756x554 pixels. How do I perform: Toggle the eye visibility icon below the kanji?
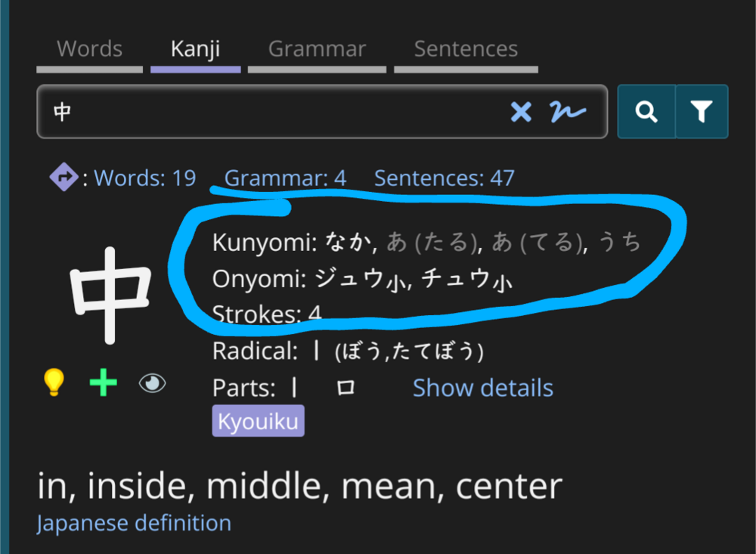152,384
